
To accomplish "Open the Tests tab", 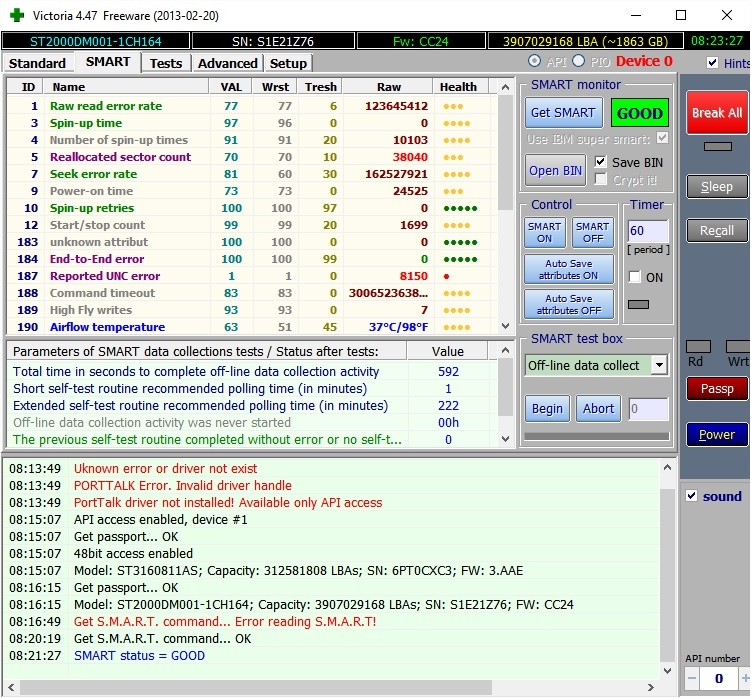I will click(166, 63).
